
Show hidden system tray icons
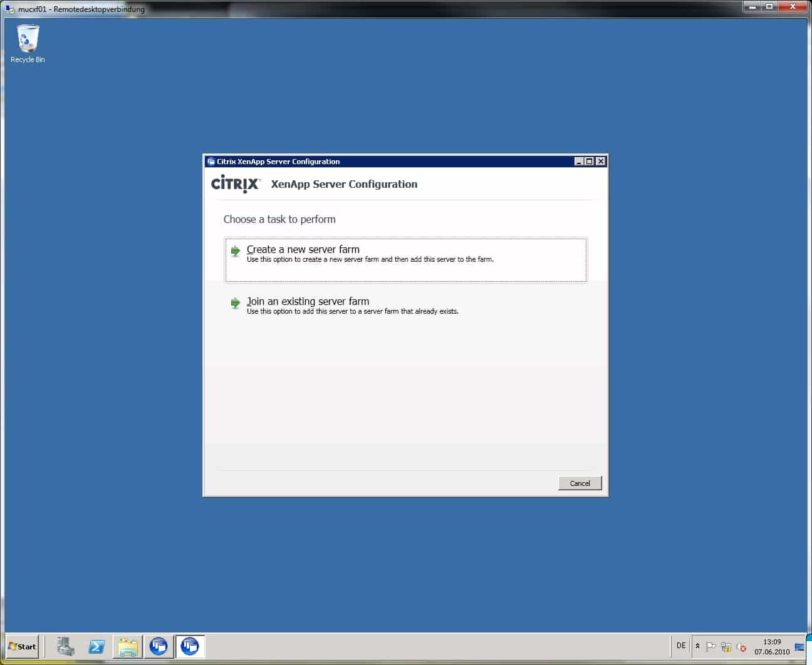[697, 646]
